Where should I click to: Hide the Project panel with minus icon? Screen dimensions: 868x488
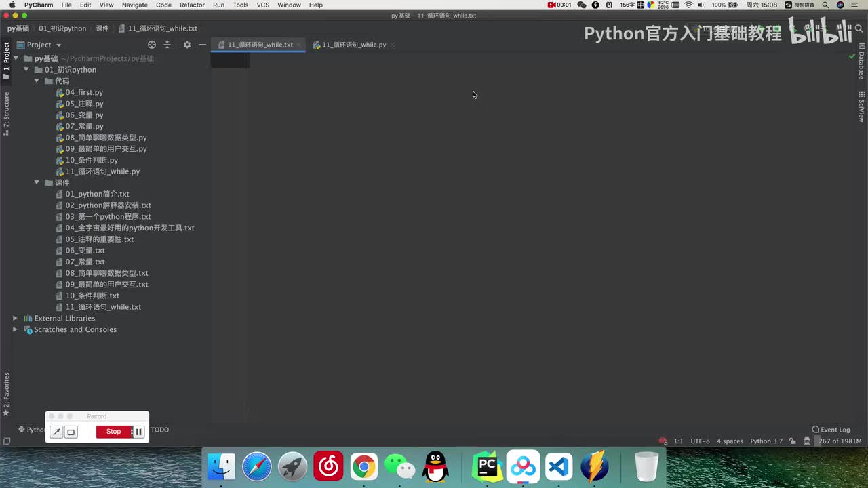pos(202,45)
